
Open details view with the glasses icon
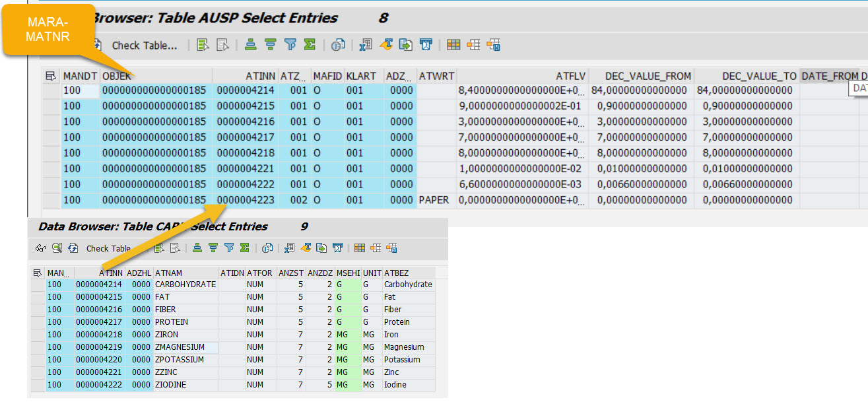pyautogui.click(x=41, y=249)
